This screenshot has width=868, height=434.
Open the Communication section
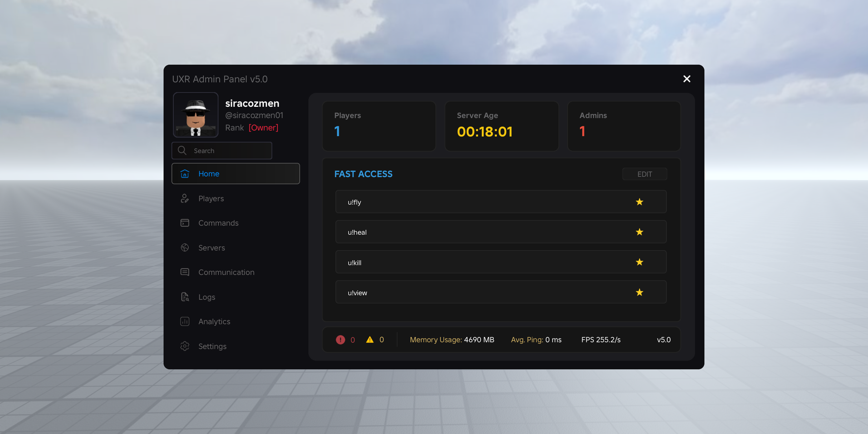click(236, 272)
